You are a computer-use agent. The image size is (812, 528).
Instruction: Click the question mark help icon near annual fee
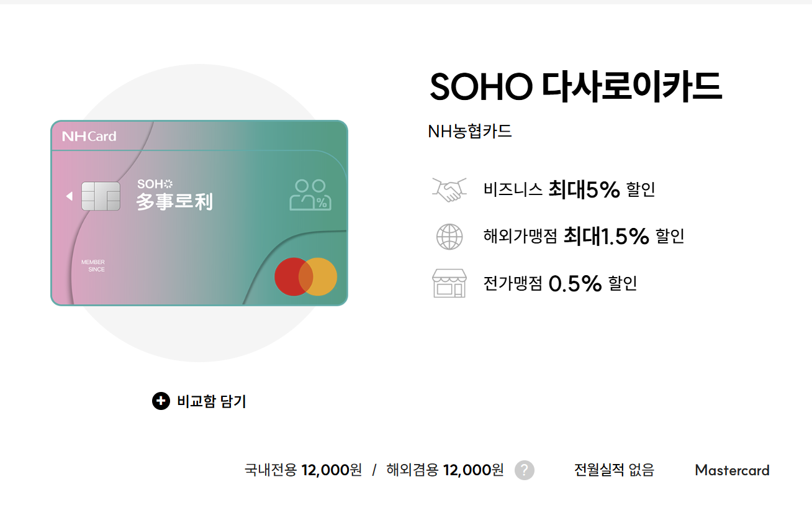tap(523, 470)
